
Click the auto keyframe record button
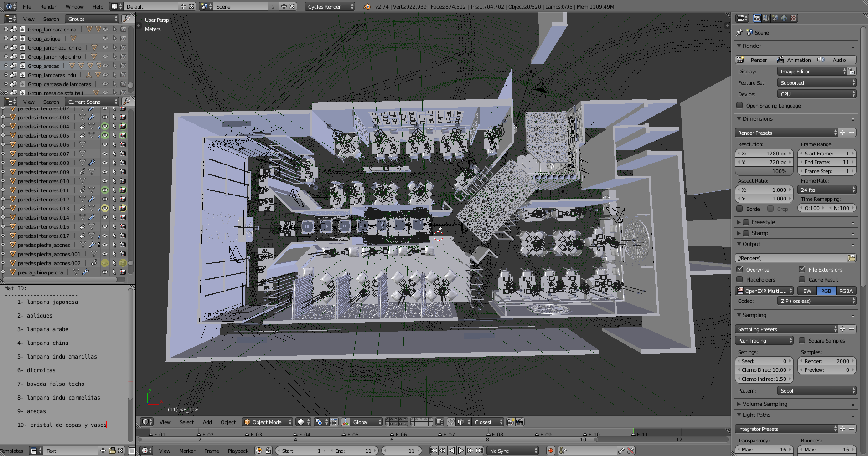tap(550, 451)
